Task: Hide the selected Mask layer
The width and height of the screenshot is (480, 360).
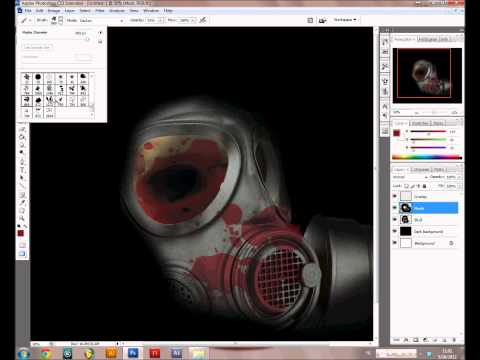Action: (395, 208)
